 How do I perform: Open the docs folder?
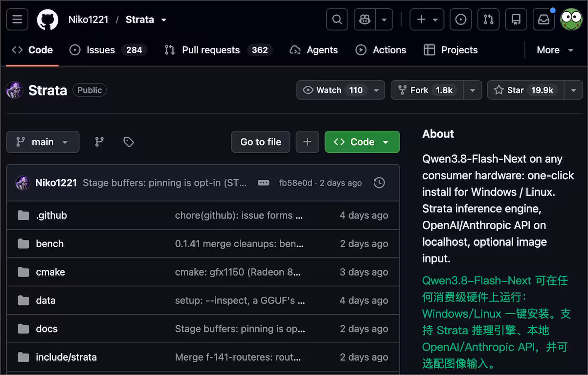[47, 329]
